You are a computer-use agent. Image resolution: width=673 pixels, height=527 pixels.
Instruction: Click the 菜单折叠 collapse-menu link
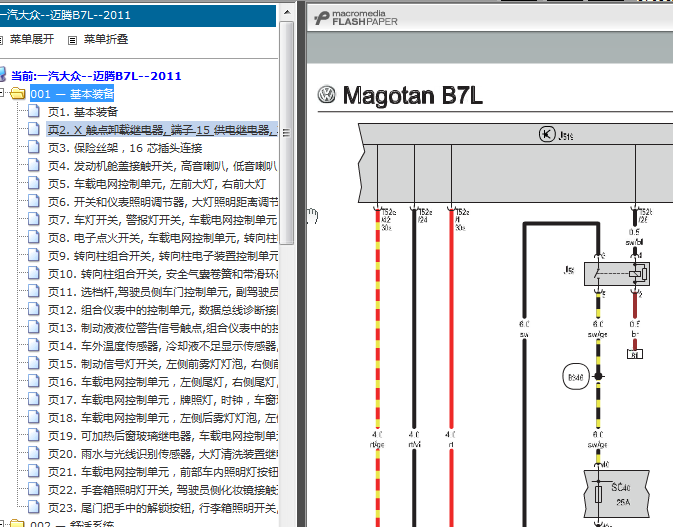click(x=106, y=39)
